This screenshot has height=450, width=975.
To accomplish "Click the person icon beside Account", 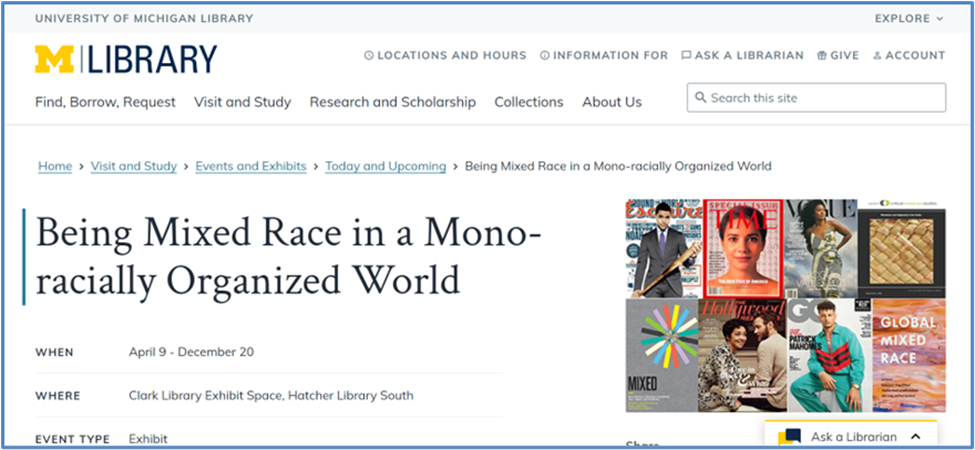I will [877, 56].
